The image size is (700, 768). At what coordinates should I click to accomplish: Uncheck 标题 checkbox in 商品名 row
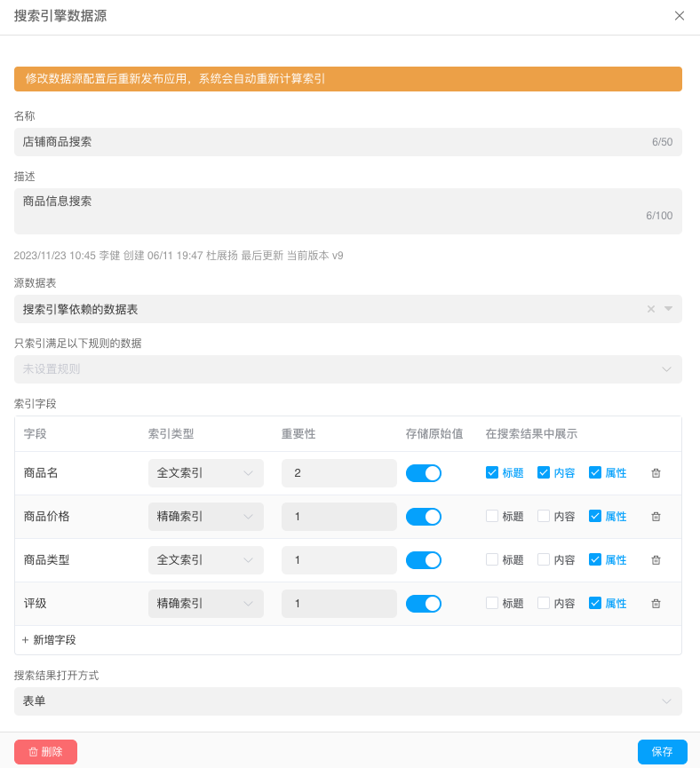pyautogui.click(x=492, y=473)
